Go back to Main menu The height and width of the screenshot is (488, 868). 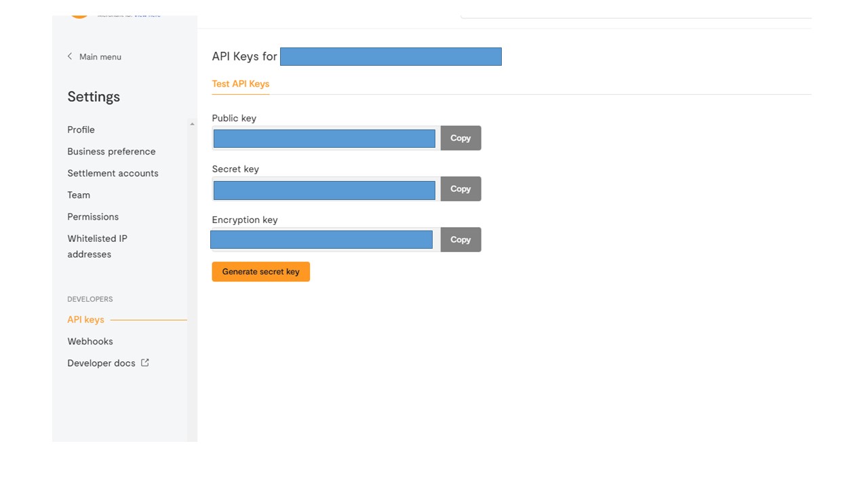coord(100,57)
